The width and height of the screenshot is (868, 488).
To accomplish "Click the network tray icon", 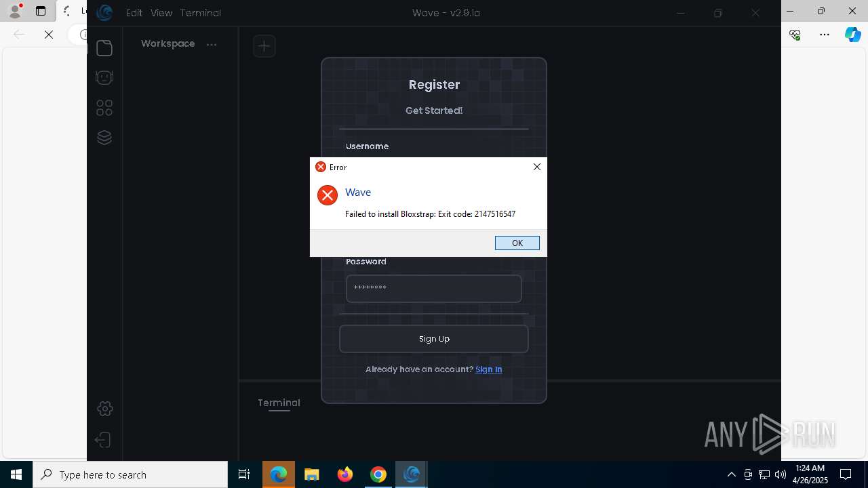I will pyautogui.click(x=764, y=474).
